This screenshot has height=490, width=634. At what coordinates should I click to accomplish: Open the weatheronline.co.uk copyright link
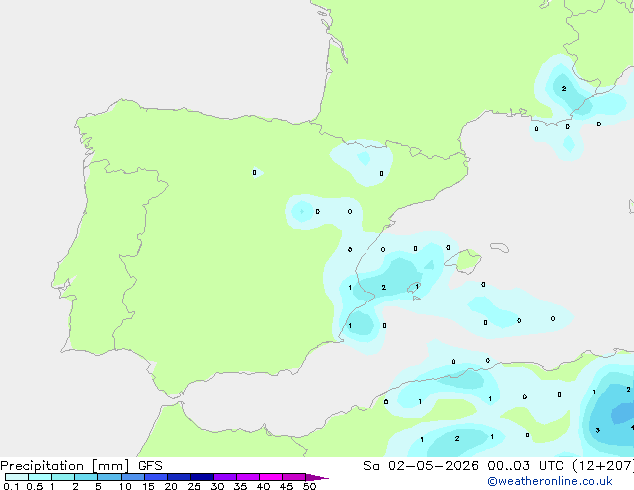pos(550,481)
